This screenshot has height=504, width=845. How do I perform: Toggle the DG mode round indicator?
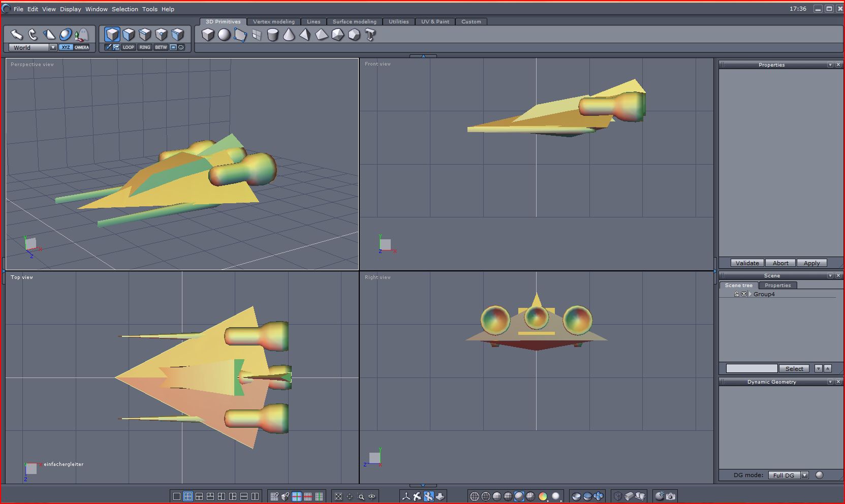[819, 475]
